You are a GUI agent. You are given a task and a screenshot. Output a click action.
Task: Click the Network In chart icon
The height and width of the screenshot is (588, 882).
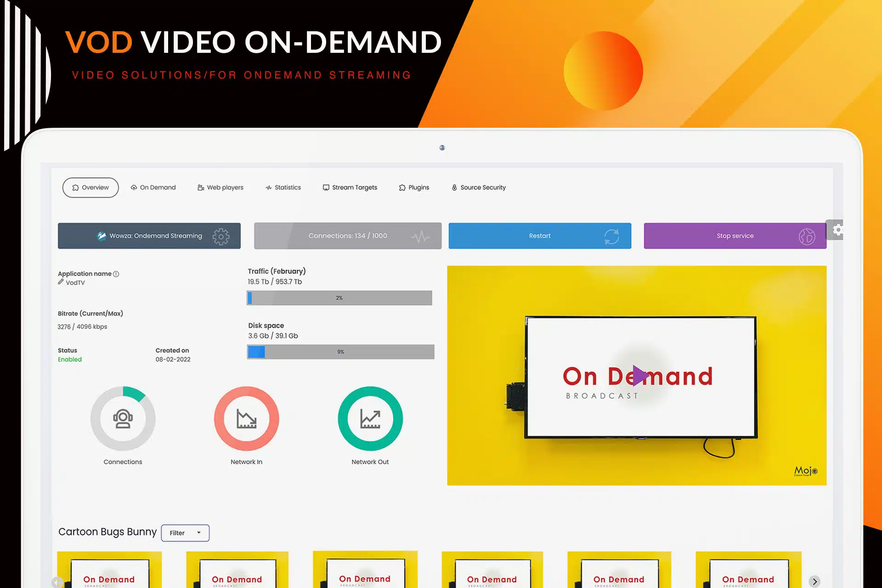(x=246, y=418)
